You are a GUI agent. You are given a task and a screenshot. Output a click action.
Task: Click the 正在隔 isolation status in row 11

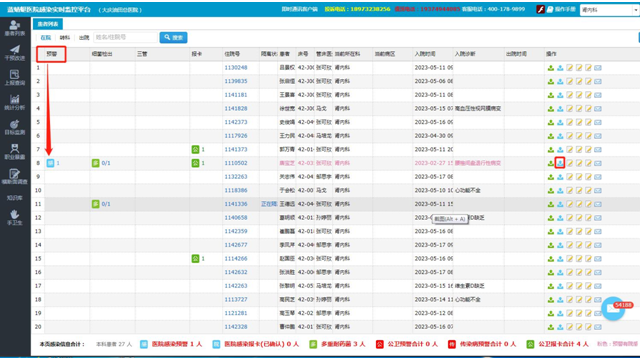pyautogui.click(x=269, y=204)
